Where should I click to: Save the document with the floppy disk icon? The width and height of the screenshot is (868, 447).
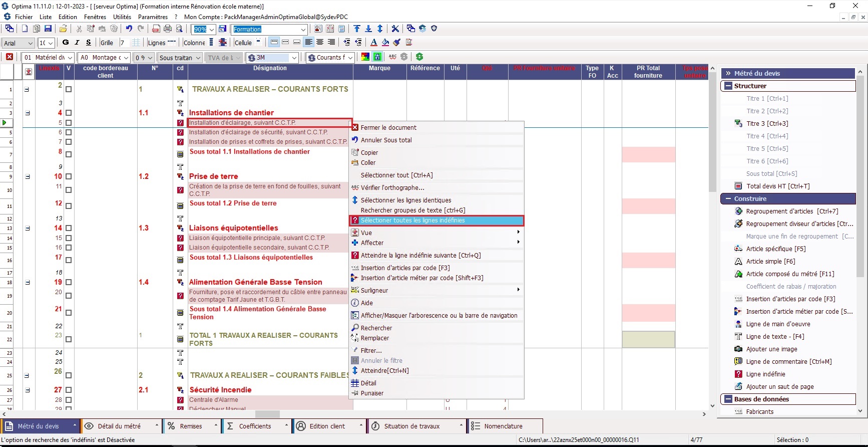click(48, 29)
